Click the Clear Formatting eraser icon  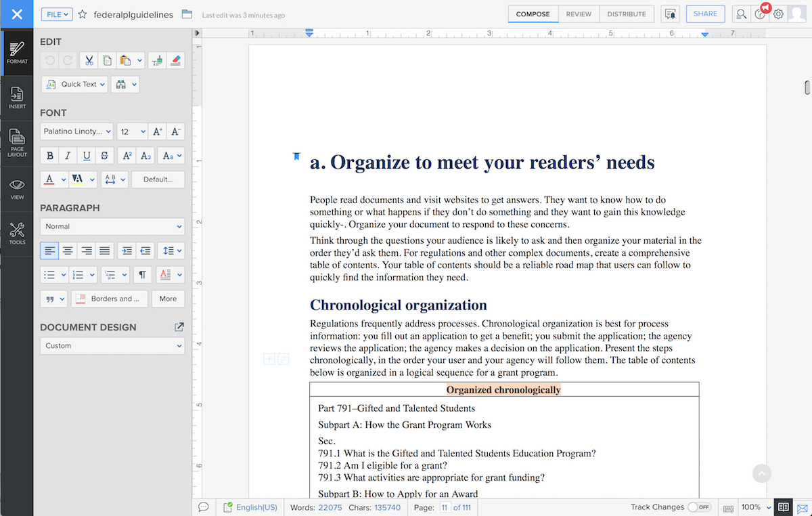[x=175, y=61]
